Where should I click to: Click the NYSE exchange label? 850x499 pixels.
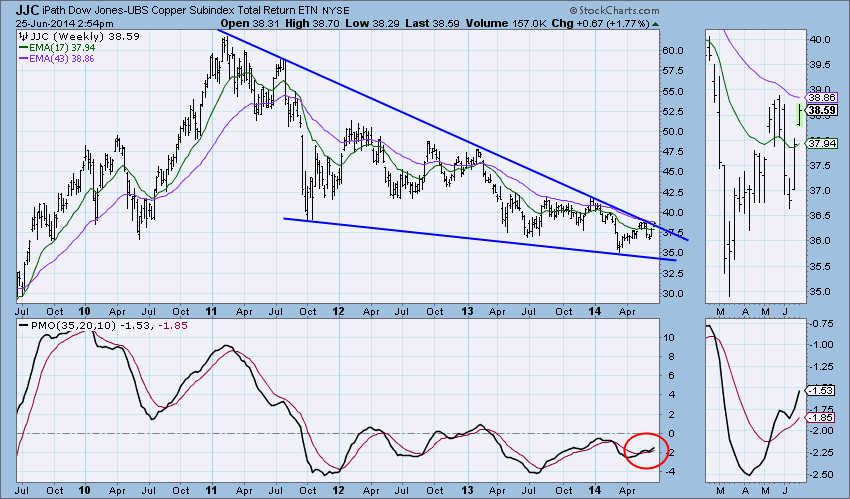(x=336, y=11)
